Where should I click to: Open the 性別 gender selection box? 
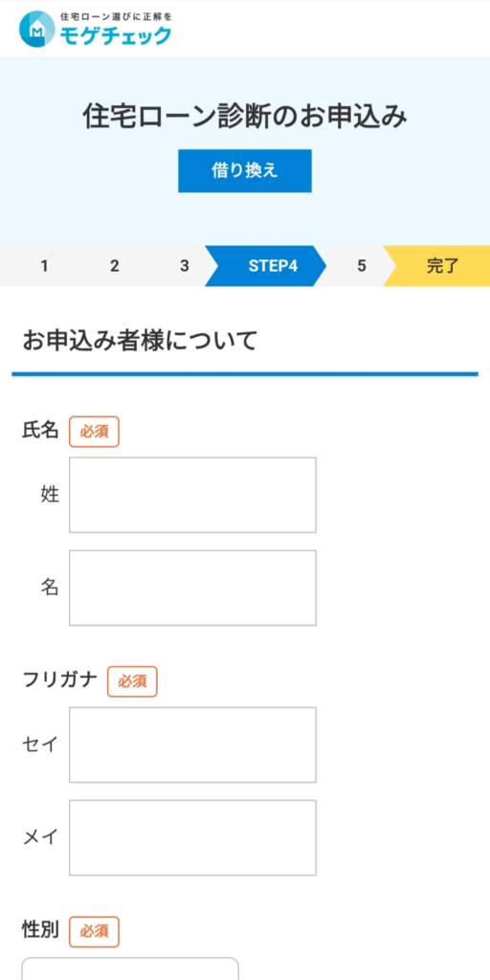130,969
